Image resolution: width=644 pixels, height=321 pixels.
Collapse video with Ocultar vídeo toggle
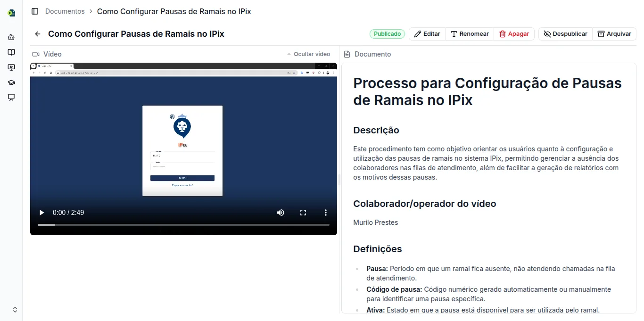coord(312,54)
